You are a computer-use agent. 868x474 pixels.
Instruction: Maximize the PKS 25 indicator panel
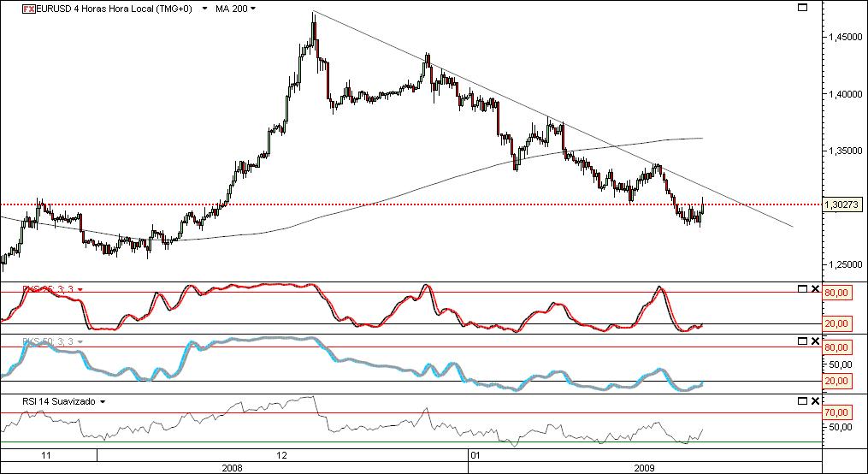click(802, 288)
